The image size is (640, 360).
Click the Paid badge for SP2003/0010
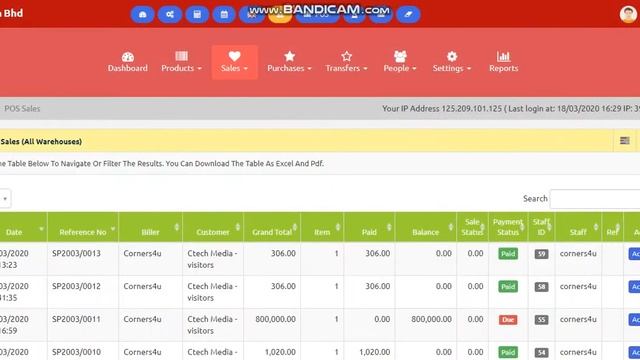[508, 352]
